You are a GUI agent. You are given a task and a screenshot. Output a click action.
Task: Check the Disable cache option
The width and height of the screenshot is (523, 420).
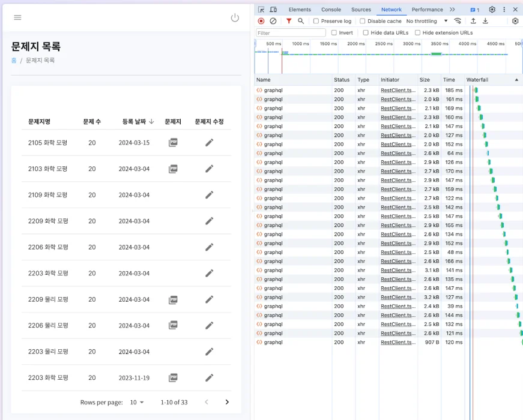click(x=363, y=21)
